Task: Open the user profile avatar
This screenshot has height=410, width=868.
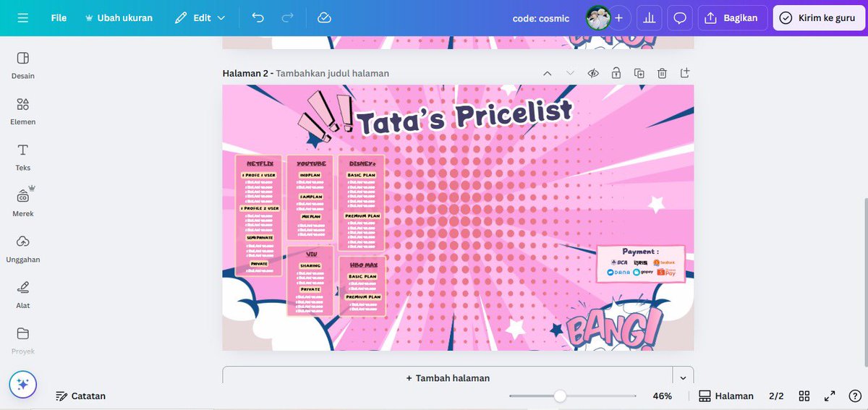Action: pos(597,17)
